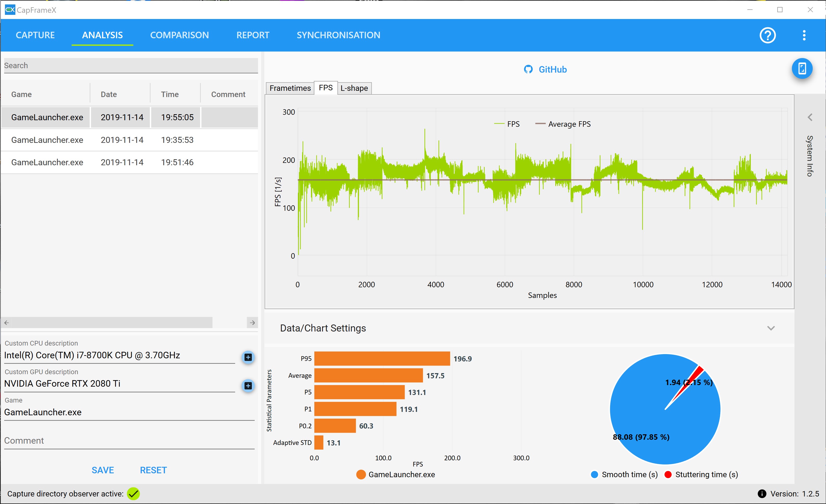Click the Smooth time legend swatch
Screen dimensions: 826x504
click(594, 474)
